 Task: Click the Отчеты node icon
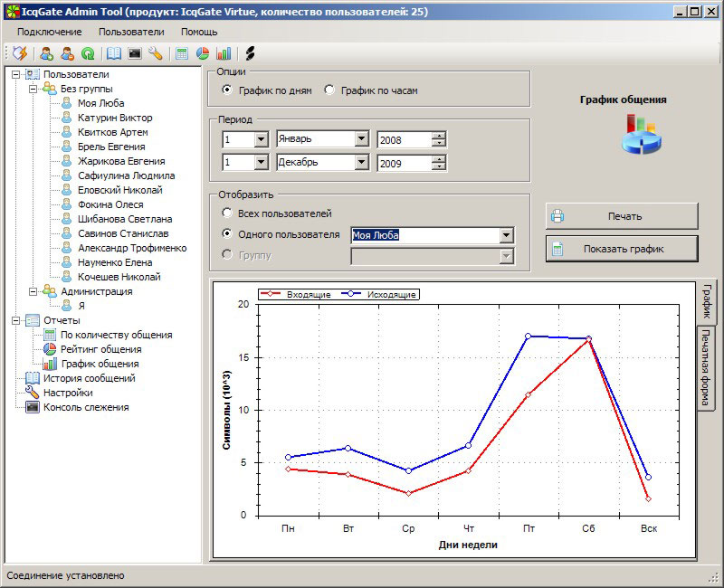click(x=33, y=320)
